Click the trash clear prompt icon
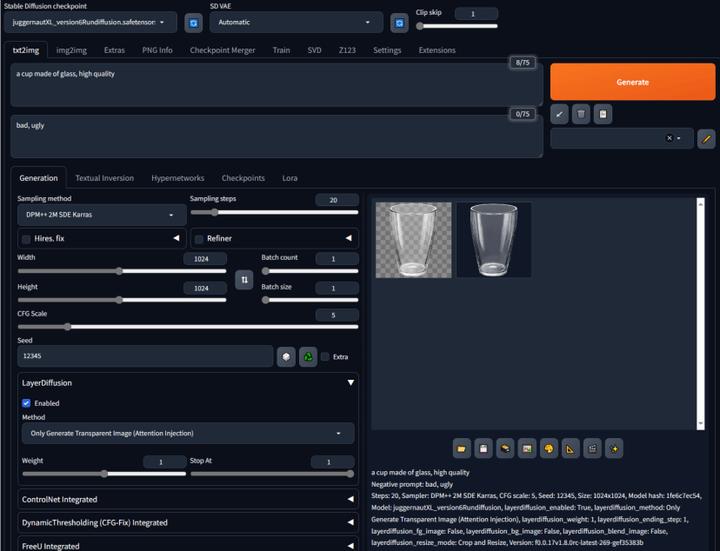This screenshot has height=551, width=720. [581, 114]
